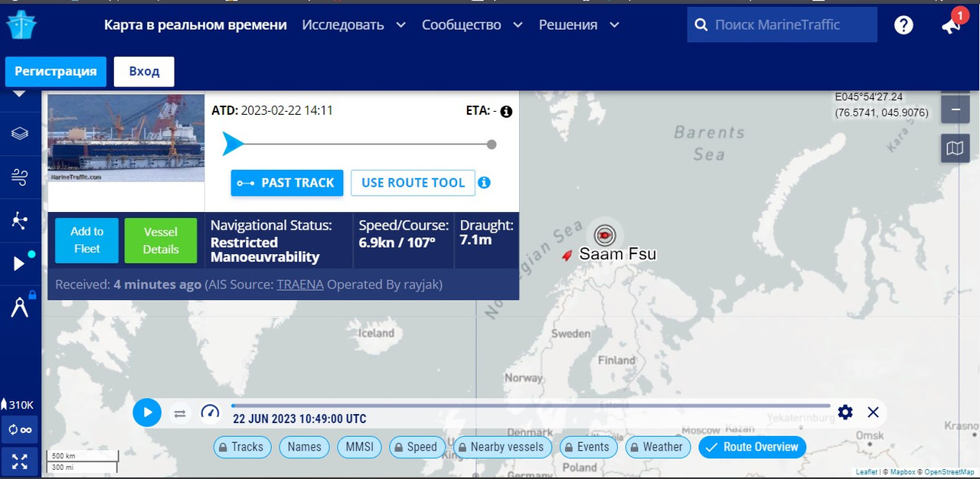
Task: Click the playback loop arrows icon
Action: click(x=180, y=413)
